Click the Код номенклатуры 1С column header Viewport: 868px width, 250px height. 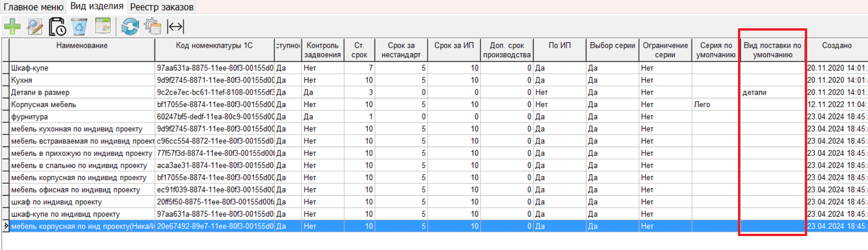pyautogui.click(x=214, y=45)
